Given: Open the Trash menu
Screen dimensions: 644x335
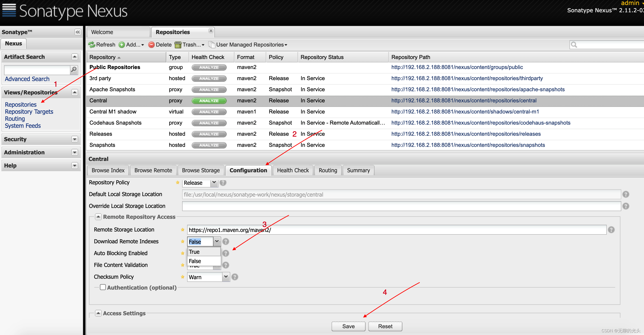Looking at the screenshot, I should pos(190,45).
